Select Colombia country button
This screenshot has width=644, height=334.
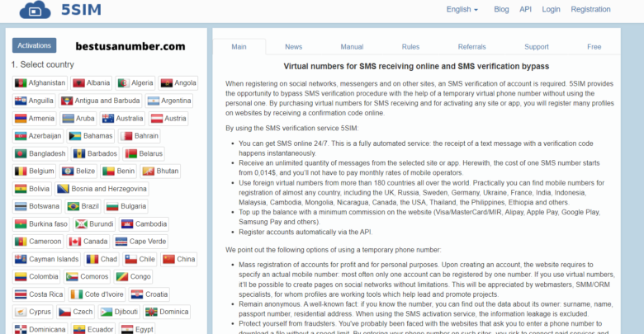click(36, 277)
